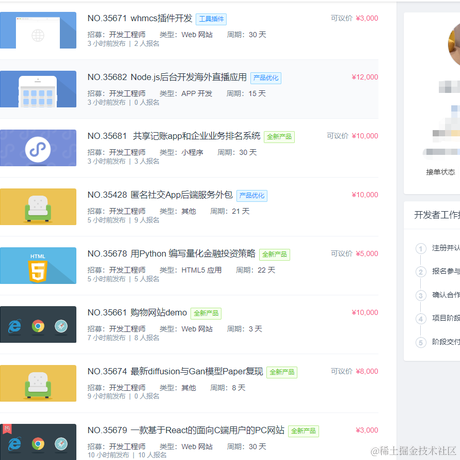This screenshot has height=460, width=460.
Task: Click the 全新产品 tag on NO.35679
Action: 304,431
